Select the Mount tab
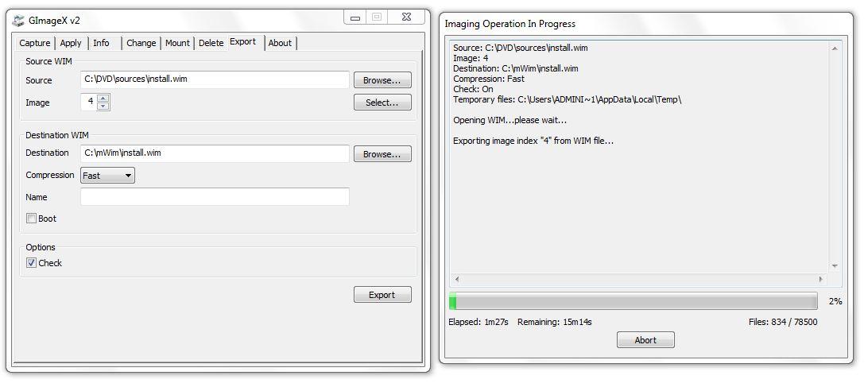 coord(177,43)
